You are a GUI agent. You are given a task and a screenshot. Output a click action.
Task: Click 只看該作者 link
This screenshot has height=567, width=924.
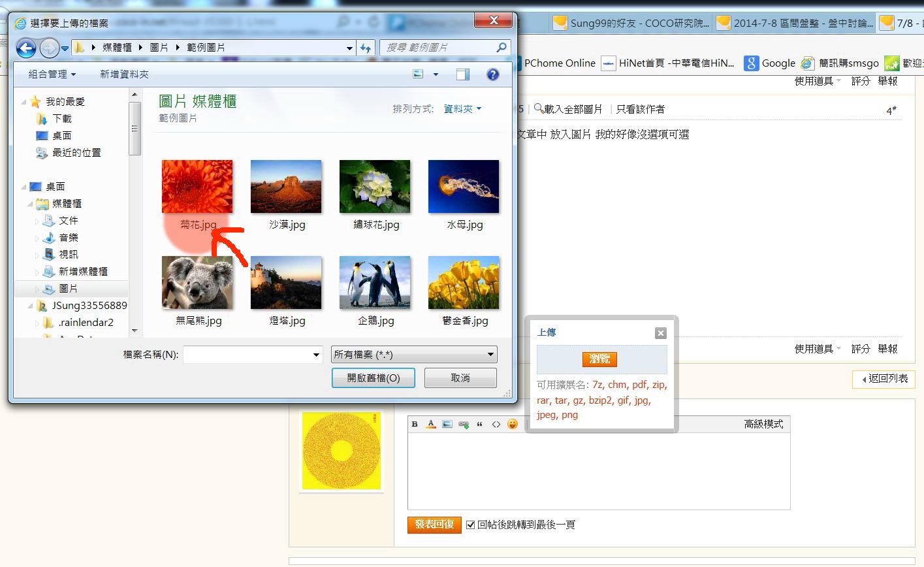pyautogui.click(x=640, y=109)
